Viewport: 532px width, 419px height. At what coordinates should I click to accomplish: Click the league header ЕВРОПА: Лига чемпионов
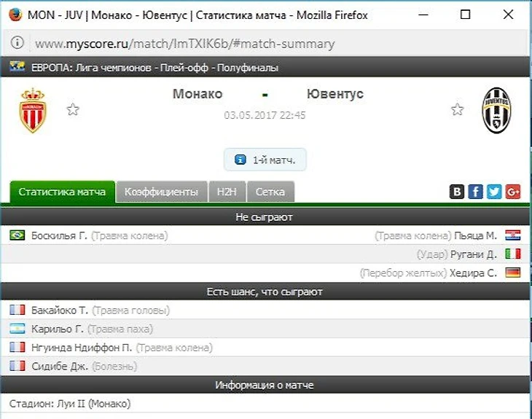point(154,68)
